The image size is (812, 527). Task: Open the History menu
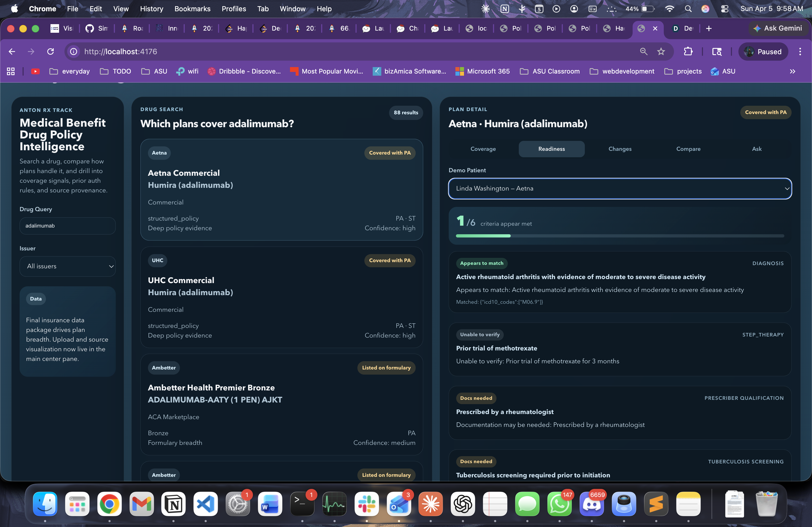click(x=151, y=9)
